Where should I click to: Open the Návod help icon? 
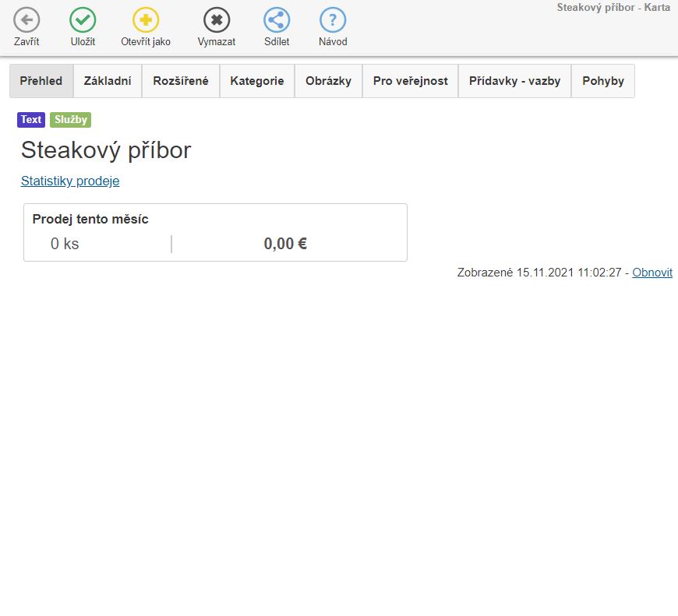point(333,20)
